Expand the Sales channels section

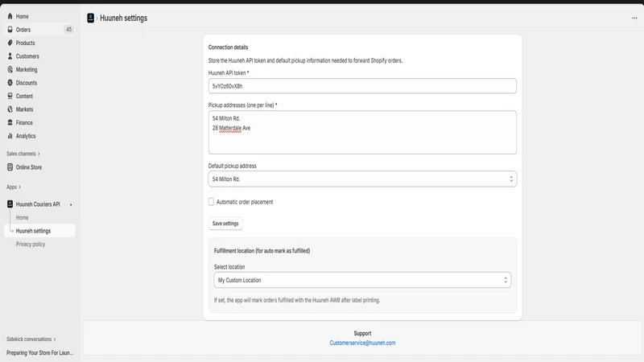(x=23, y=154)
